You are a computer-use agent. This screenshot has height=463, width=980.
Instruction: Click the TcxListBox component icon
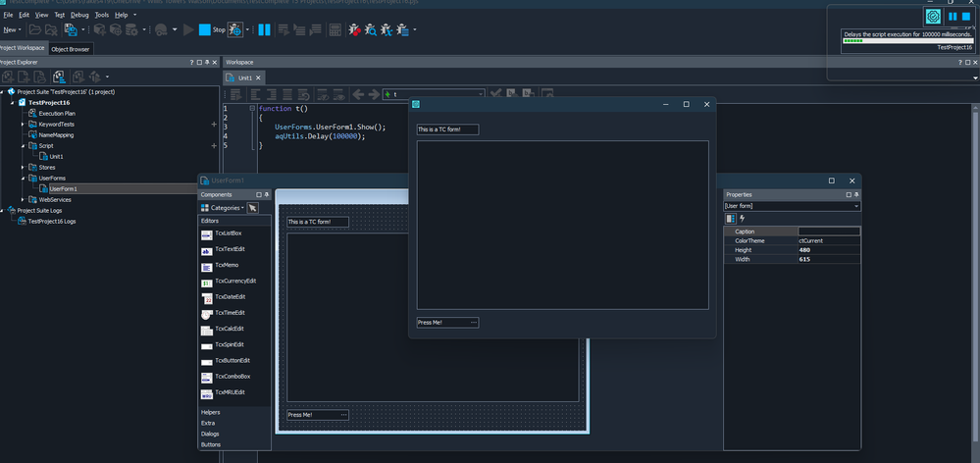[206, 233]
